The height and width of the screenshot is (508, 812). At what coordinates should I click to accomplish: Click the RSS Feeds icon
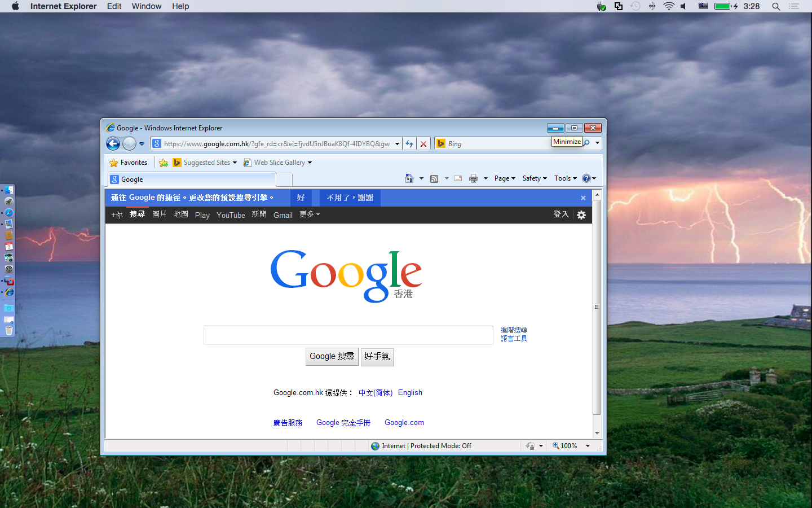point(434,178)
